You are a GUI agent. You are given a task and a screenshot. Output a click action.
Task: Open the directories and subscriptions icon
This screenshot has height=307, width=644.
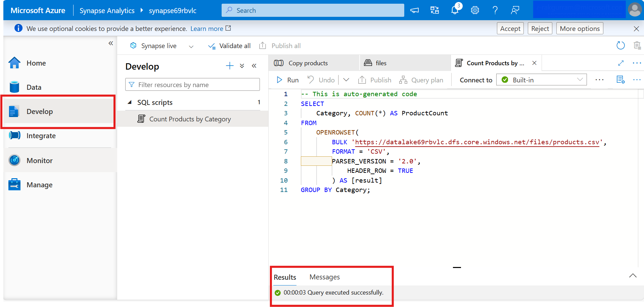pos(434,10)
